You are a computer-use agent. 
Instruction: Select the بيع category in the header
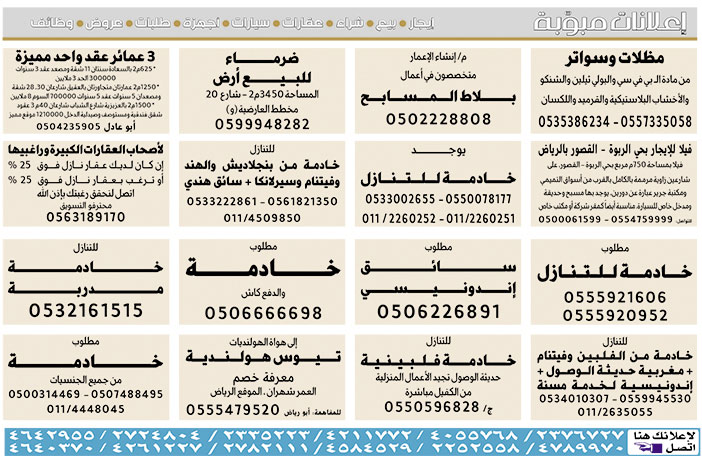tap(385, 23)
